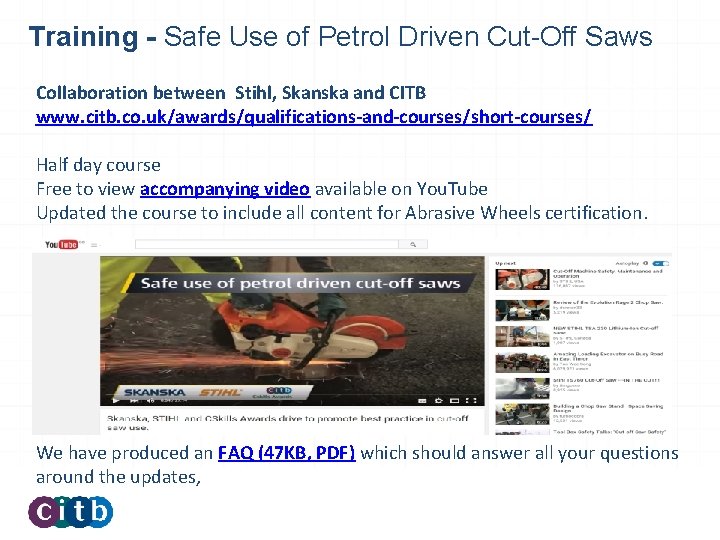The height and width of the screenshot is (540, 720).
Task: Open the Loading Excavator on Busy Road video
Action: coord(522,362)
